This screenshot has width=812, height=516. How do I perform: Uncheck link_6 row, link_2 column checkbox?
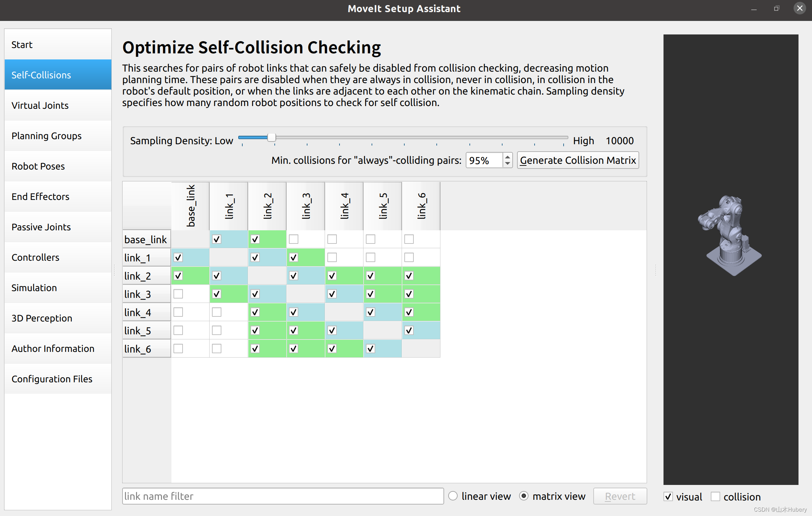(x=255, y=349)
